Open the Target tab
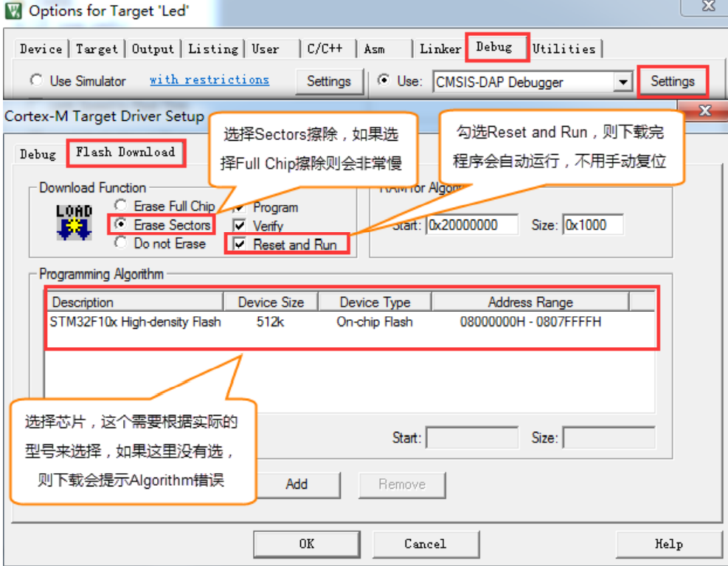 tap(97, 49)
